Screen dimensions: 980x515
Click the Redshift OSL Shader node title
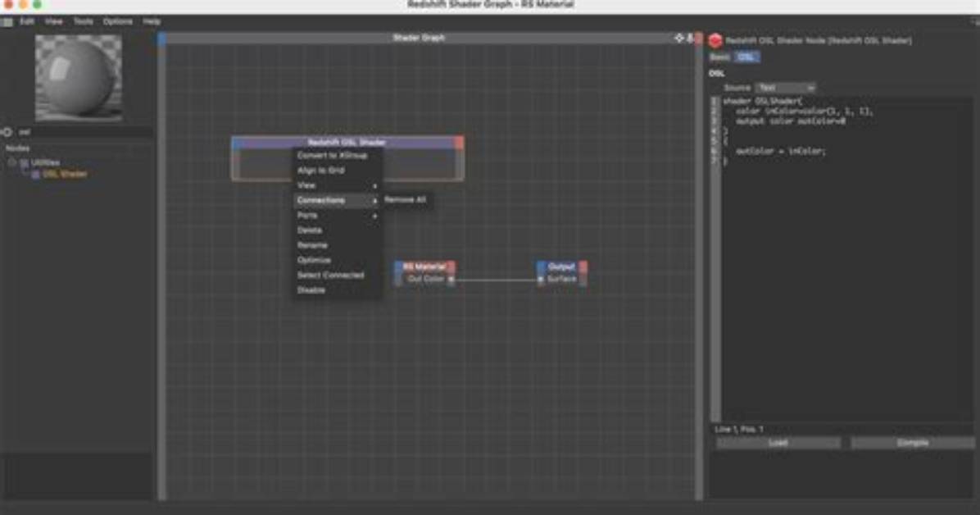(x=347, y=144)
